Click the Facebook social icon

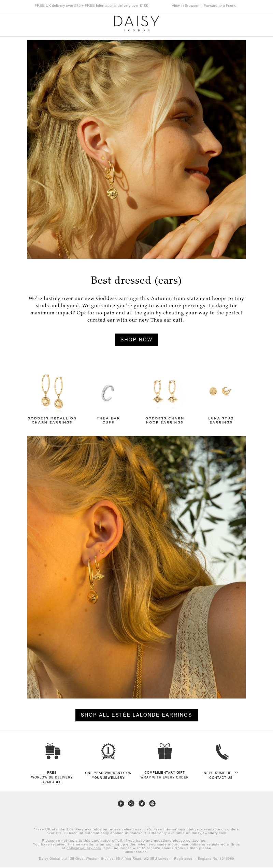point(121,803)
